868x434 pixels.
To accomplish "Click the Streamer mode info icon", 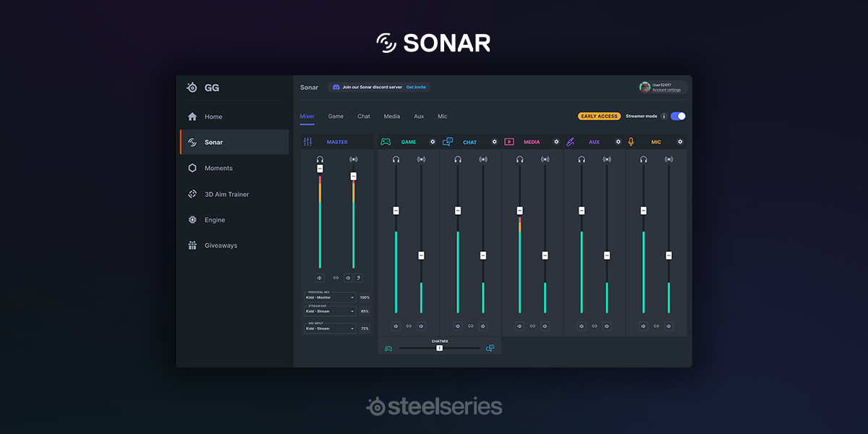I will (664, 116).
